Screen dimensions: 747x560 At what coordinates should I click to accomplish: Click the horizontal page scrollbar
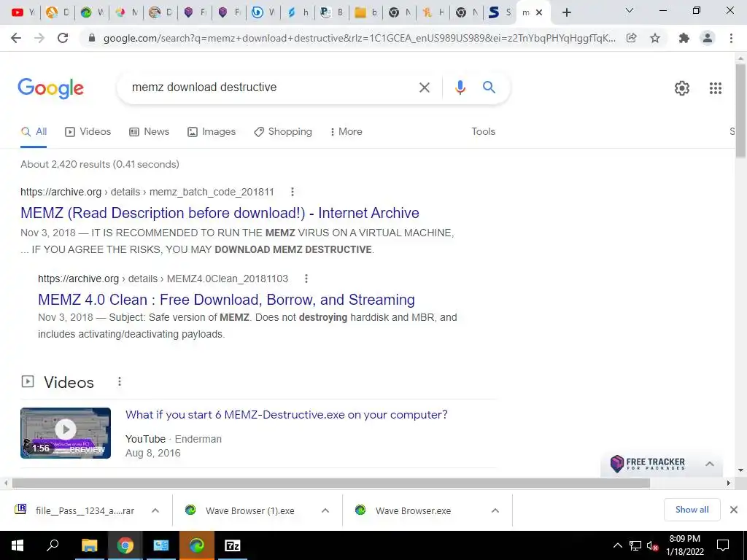[331, 483]
